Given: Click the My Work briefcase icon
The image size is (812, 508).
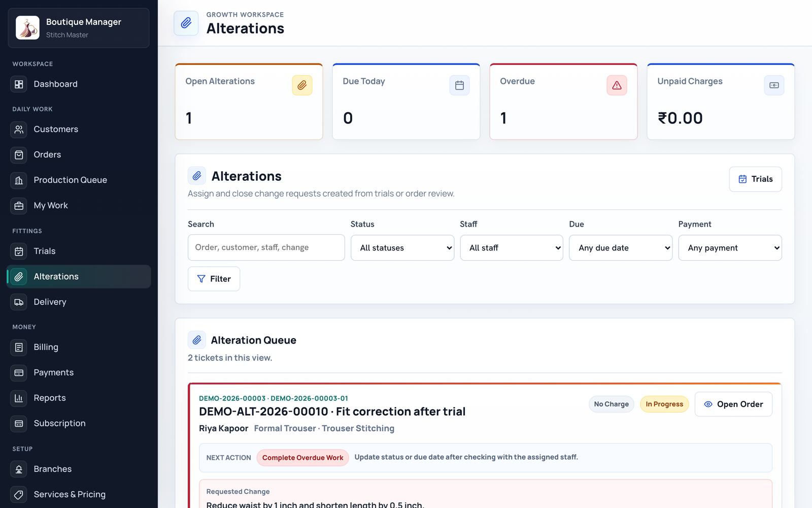Looking at the screenshot, I should [x=19, y=206].
